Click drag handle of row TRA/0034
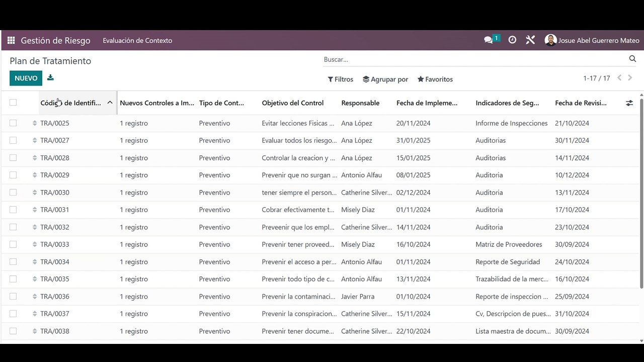This screenshot has width=644, height=362. pos(35,262)
